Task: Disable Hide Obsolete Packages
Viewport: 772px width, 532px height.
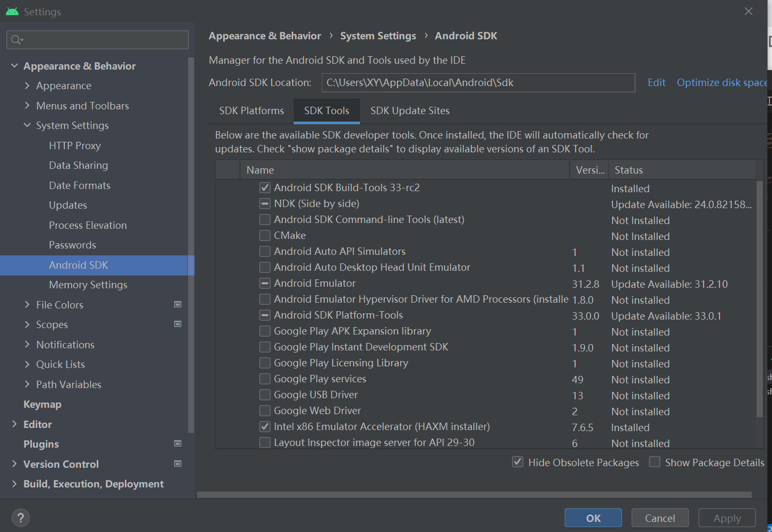Action: click(517, 462)
